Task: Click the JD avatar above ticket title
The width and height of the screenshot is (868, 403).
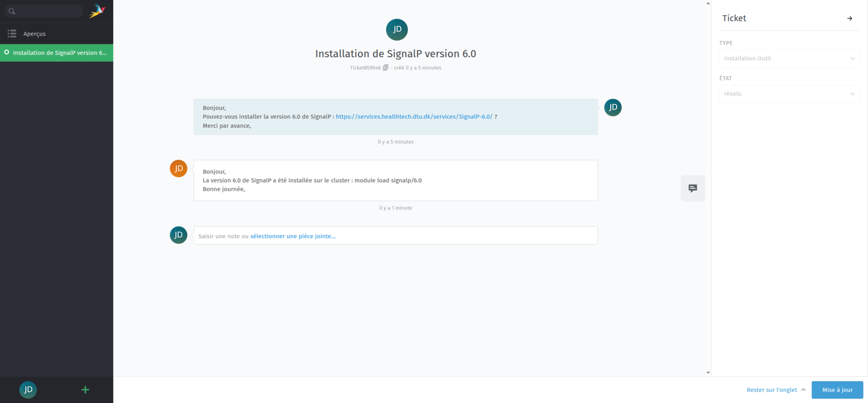Action: point(397,30)
